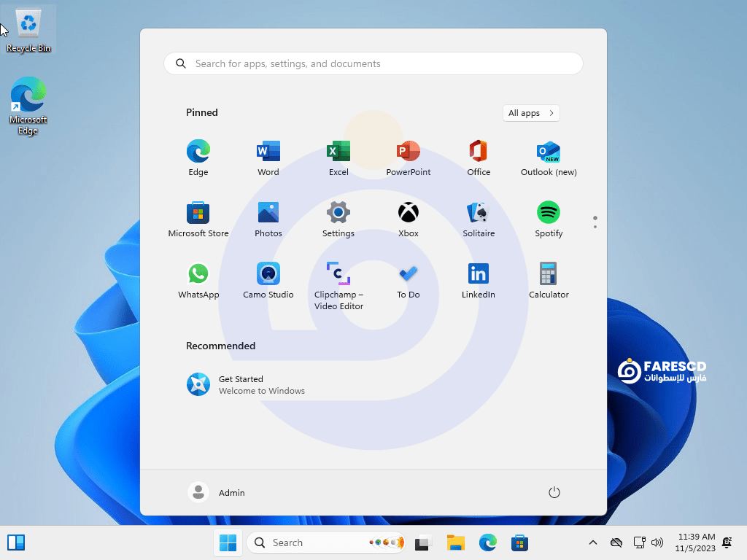Viewport: 747px width, 560px height.
Task: Click the Power button in Start menu
Action: coord(554,492)
